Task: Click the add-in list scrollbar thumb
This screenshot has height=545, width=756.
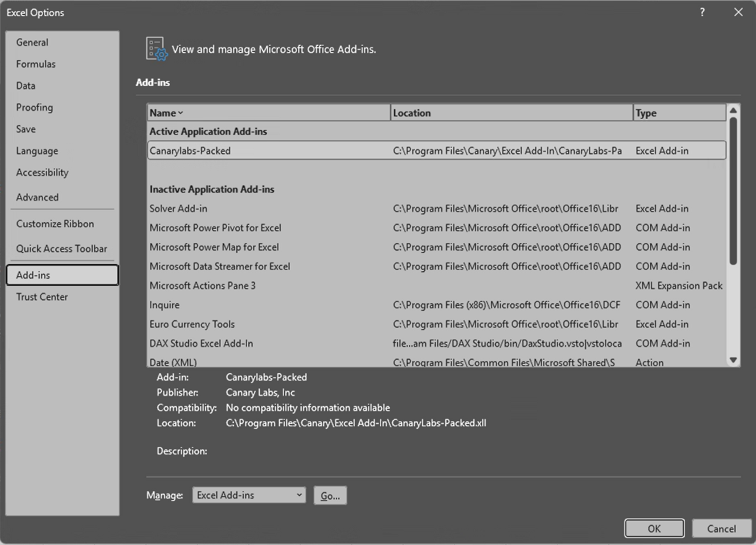Action: 734,191
